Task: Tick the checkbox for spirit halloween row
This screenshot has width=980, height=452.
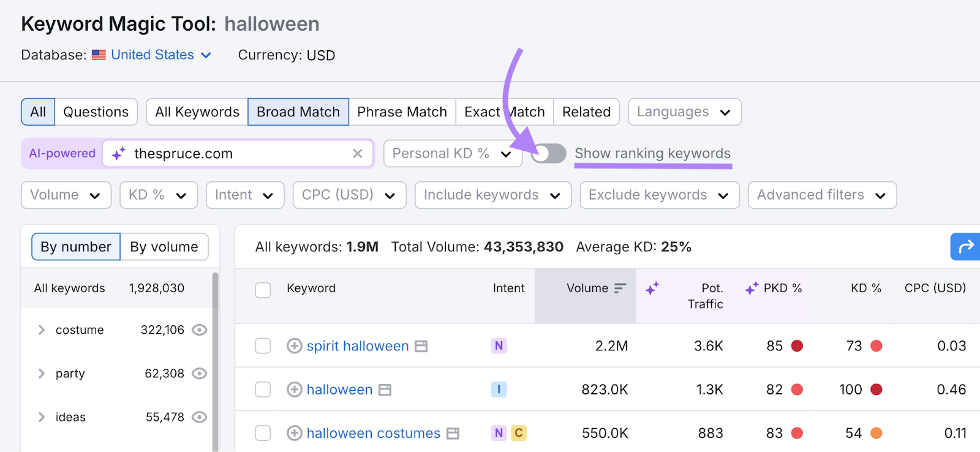Action: point(263,346)
